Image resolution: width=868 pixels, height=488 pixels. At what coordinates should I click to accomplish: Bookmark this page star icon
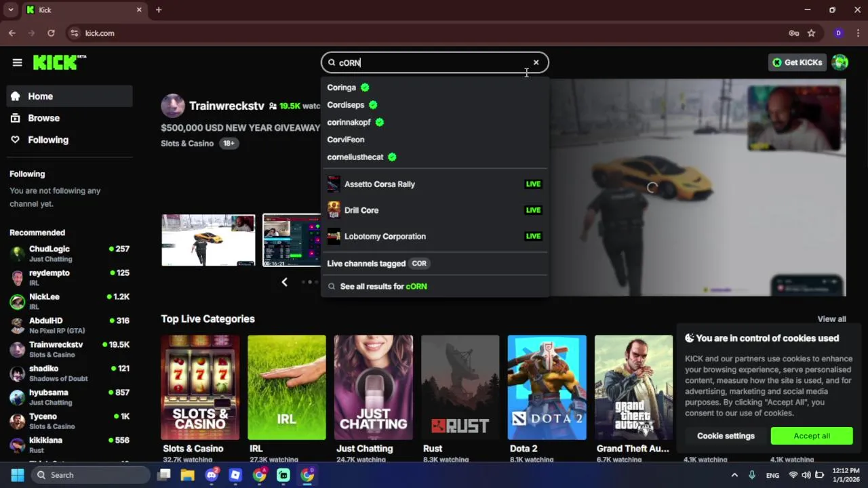(811, 33)
